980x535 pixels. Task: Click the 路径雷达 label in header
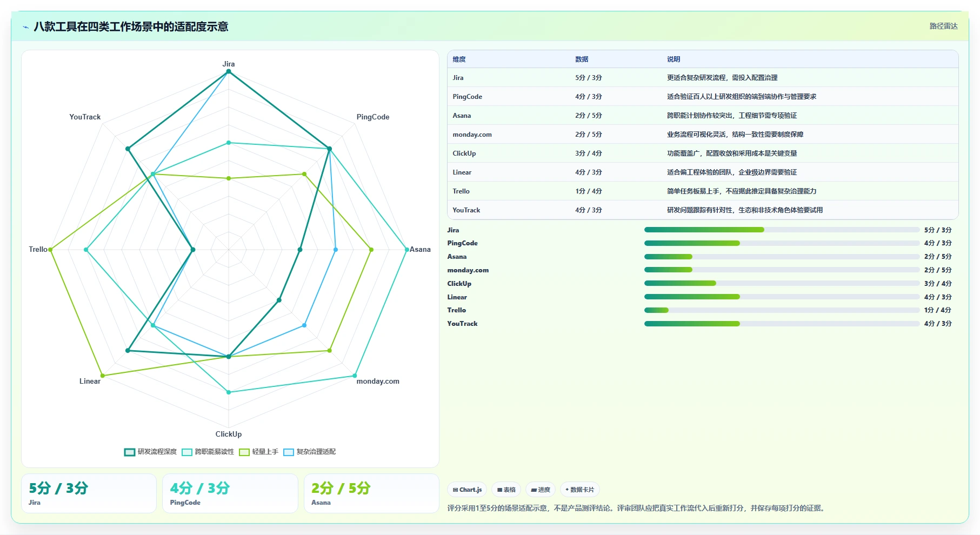943,26
